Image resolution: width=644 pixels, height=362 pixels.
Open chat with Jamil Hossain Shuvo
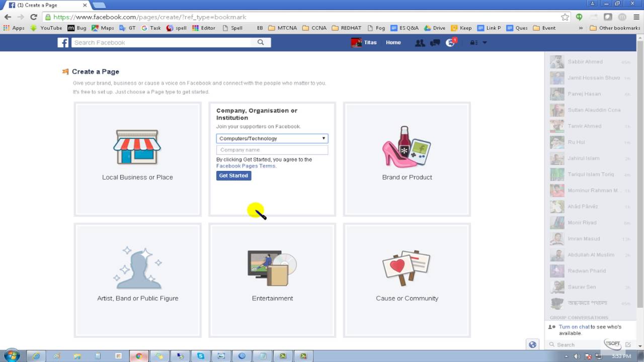(x=590, y=78)
